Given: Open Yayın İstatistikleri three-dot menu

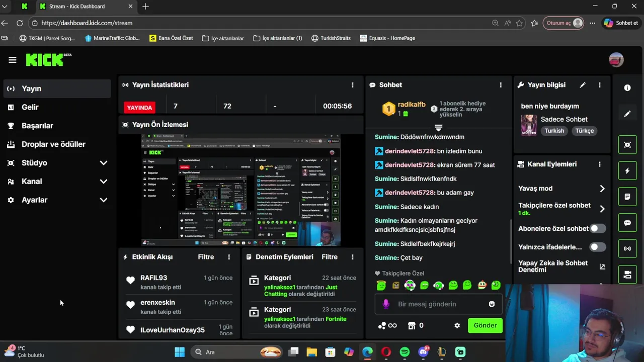Looking at the screenshot, I should (352, 85).
